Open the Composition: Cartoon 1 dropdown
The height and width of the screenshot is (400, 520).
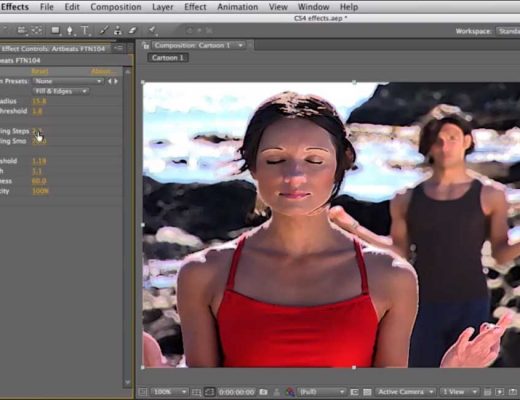[199, 45]
